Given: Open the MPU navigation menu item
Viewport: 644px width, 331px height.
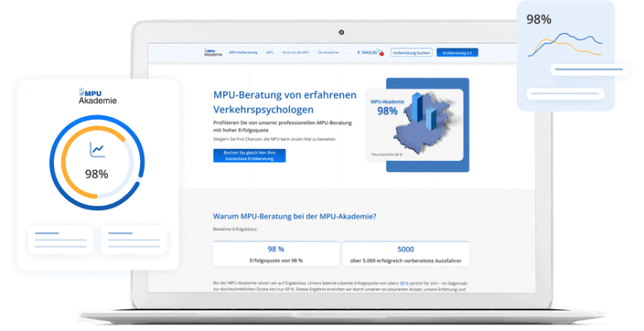Looking at the screenshot, I should tap(270, 52).
